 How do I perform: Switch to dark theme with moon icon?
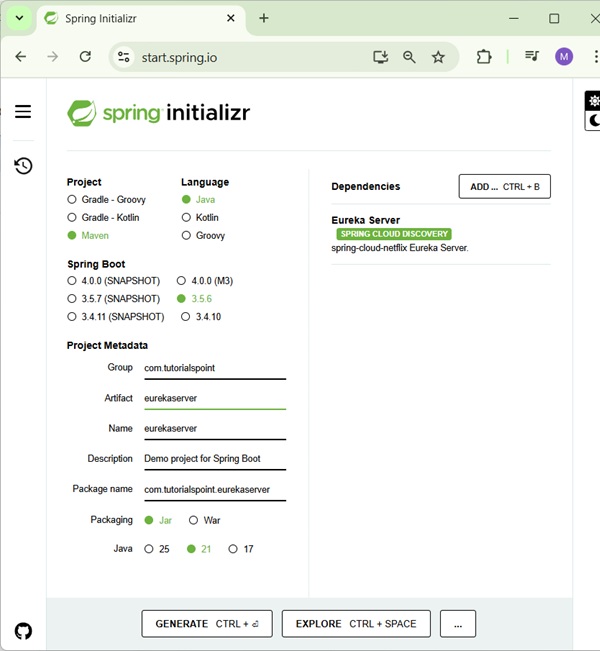(594, 120)
